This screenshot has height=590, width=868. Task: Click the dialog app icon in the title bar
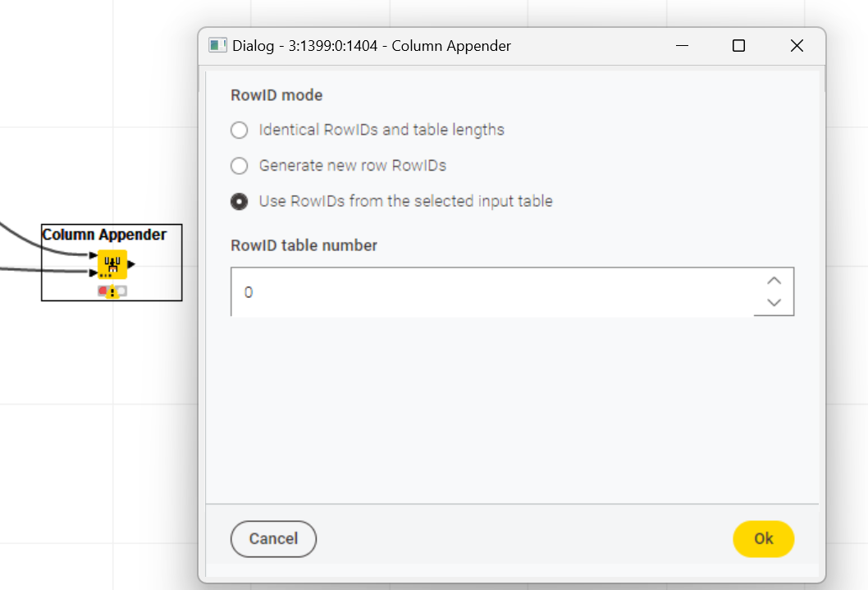[217, 45]
